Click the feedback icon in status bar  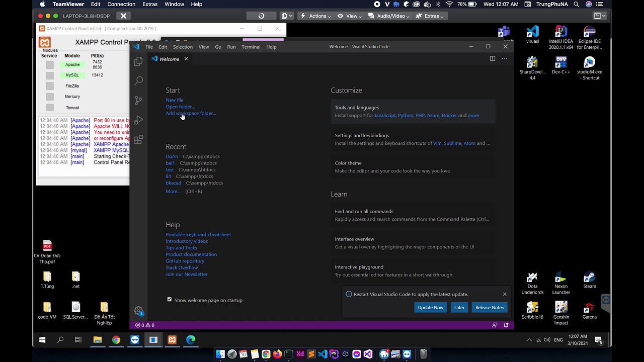pos(495,325)
